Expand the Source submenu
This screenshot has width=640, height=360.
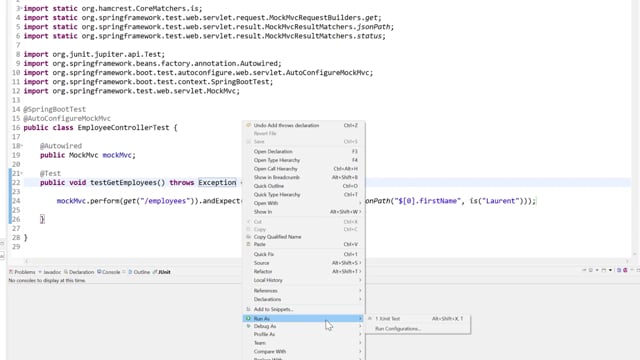pos(304,263)
